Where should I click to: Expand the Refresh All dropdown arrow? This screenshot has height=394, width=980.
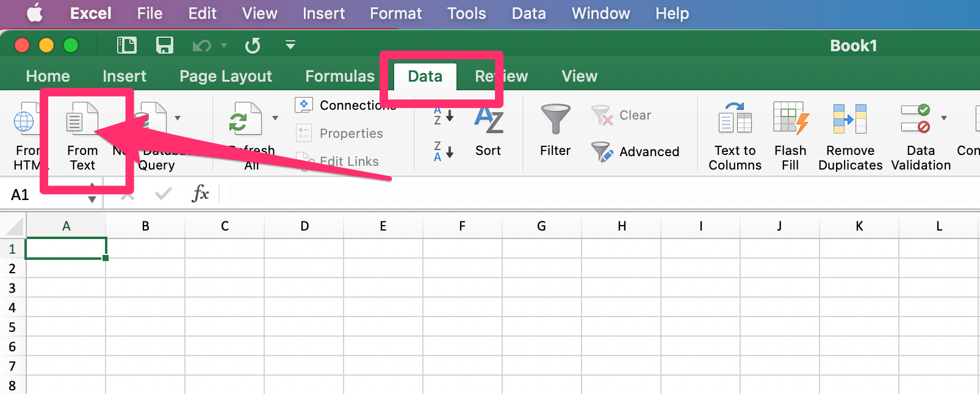click(x=275, y=118)
